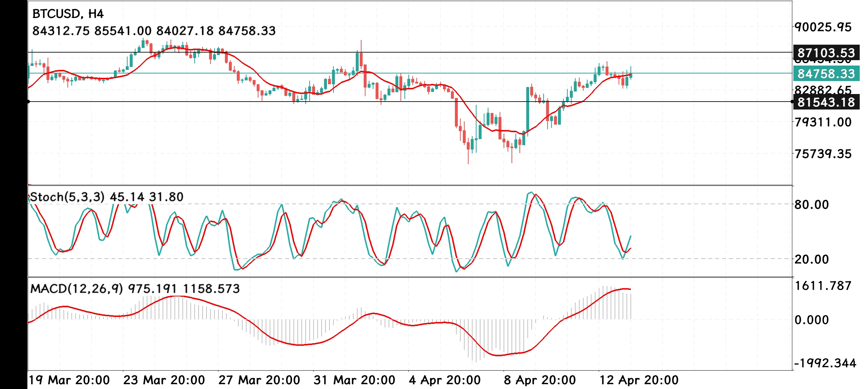Click the -1992.344 MACD axis label
This screenshot has height=389, width=868.
pyautogui.click(x=825, y=363)
